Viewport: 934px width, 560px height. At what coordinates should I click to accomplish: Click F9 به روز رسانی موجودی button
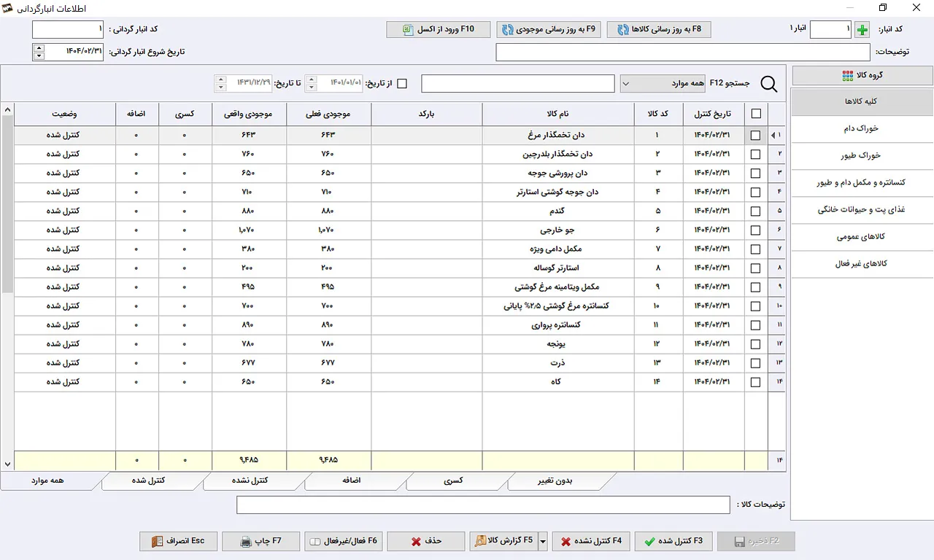[549, 30]
